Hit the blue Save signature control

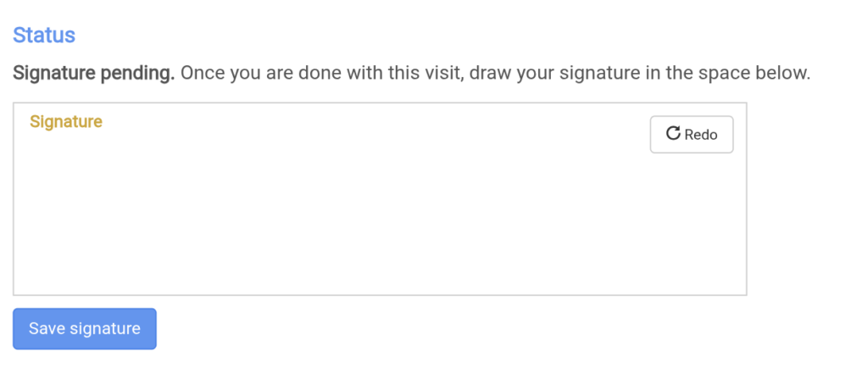coord(85,329)
